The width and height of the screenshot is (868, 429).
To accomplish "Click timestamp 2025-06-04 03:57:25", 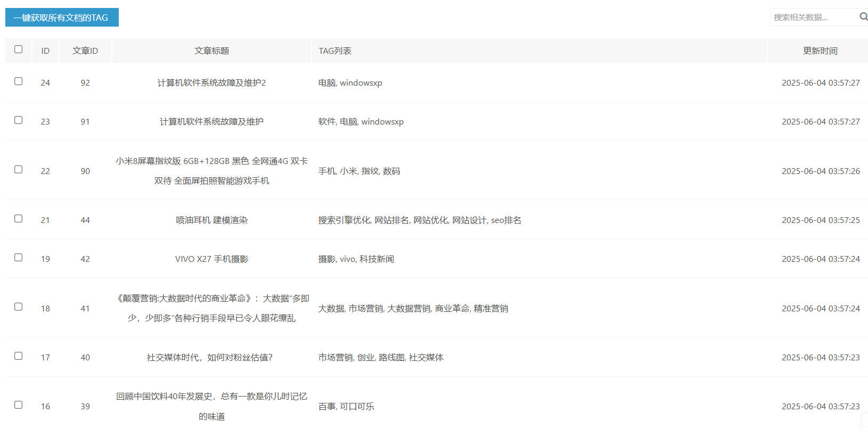I will click(x=821, y=220).
